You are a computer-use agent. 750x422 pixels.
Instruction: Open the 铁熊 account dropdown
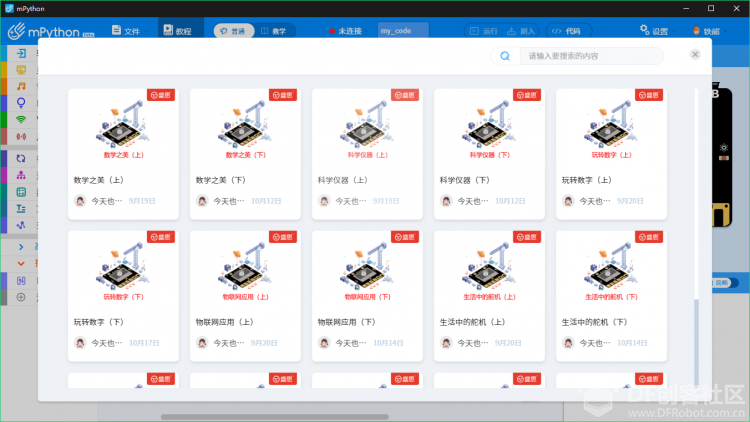click(710, 31)
